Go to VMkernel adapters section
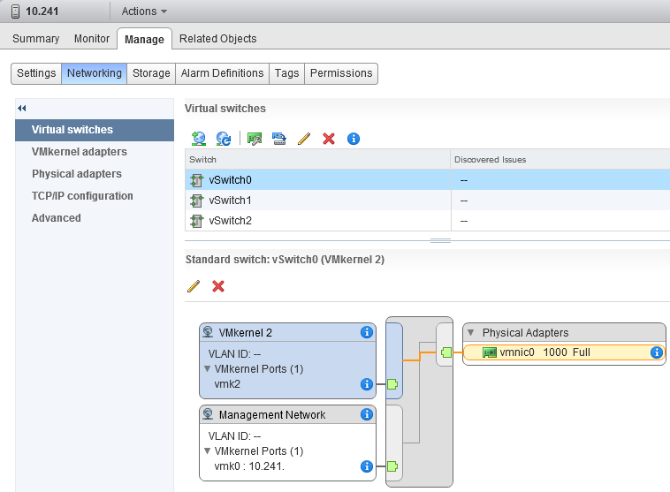Image resolution: width=670 pixels, height=492 pixels. coord(79,152)
